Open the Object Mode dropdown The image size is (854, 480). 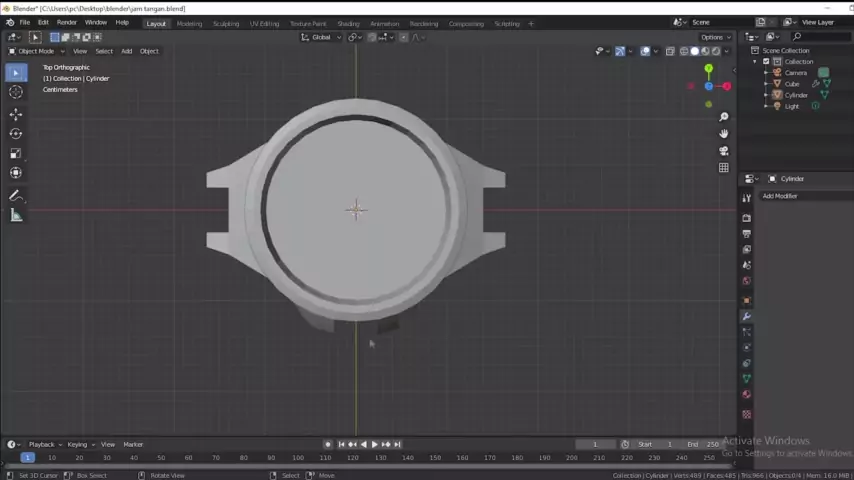tap(36, 51)
